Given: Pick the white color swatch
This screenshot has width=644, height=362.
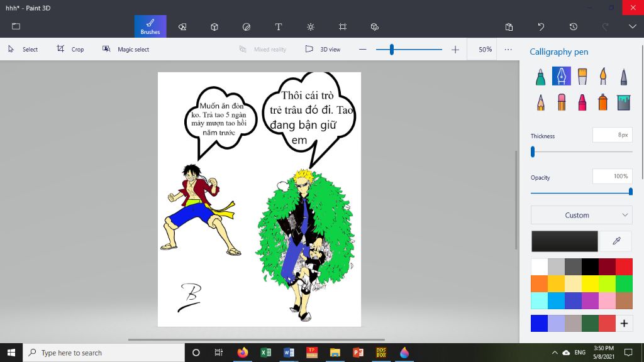Looking at the screenshot, I should coord(539,266).
